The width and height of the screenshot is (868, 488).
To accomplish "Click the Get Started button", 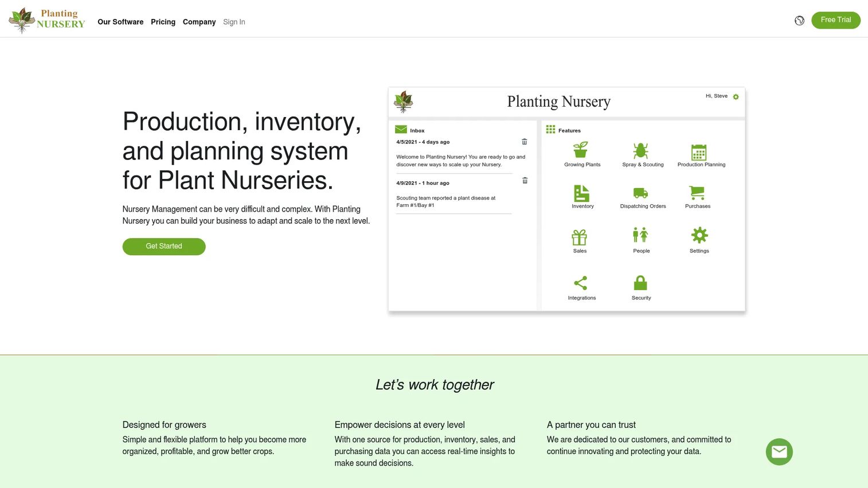I will click(x=164, y=247).
